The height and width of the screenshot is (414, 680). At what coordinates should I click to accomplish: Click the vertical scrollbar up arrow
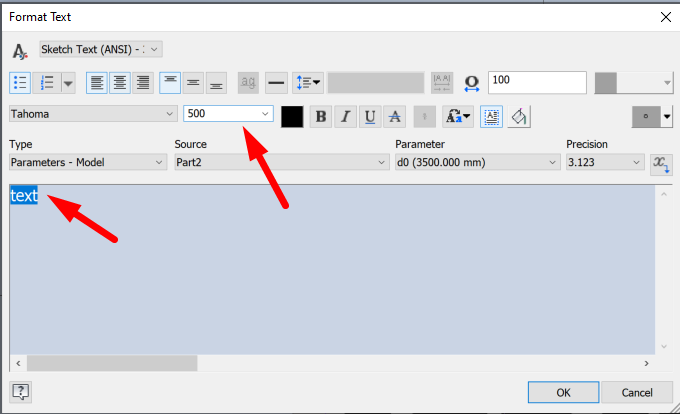click(x=664, y=195)
